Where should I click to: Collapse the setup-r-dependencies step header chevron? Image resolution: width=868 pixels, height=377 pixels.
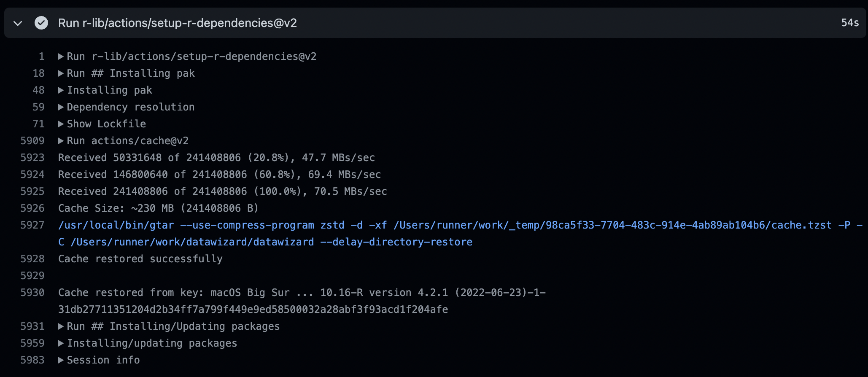coord(17,24)
